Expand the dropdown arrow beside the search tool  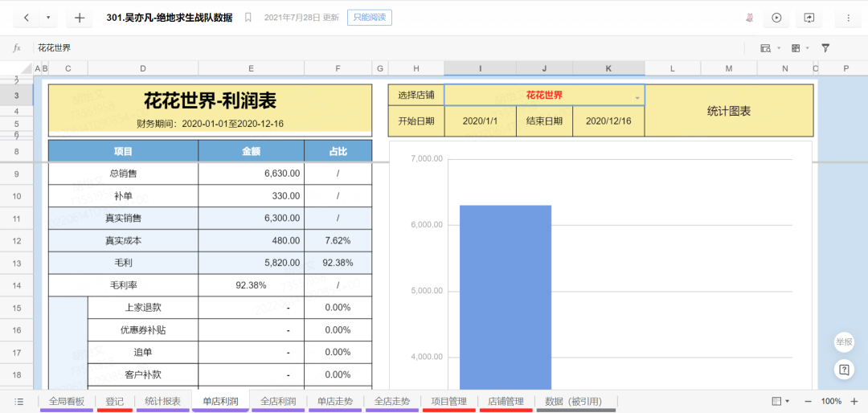pos(779,48)
